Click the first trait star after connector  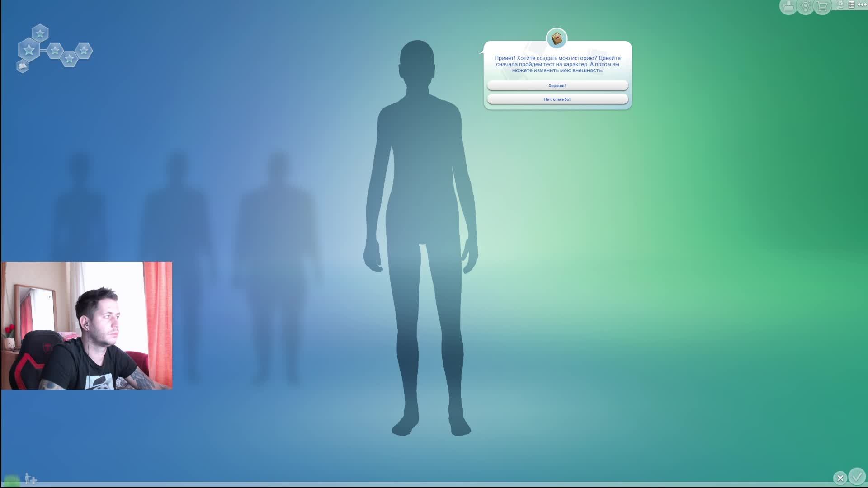coord(55,50)
